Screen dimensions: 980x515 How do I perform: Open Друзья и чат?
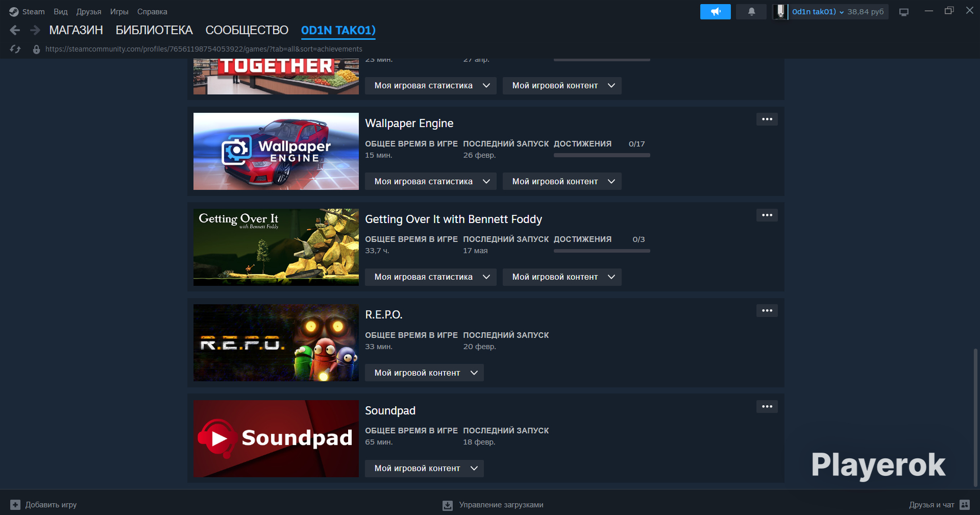(939, 505)
